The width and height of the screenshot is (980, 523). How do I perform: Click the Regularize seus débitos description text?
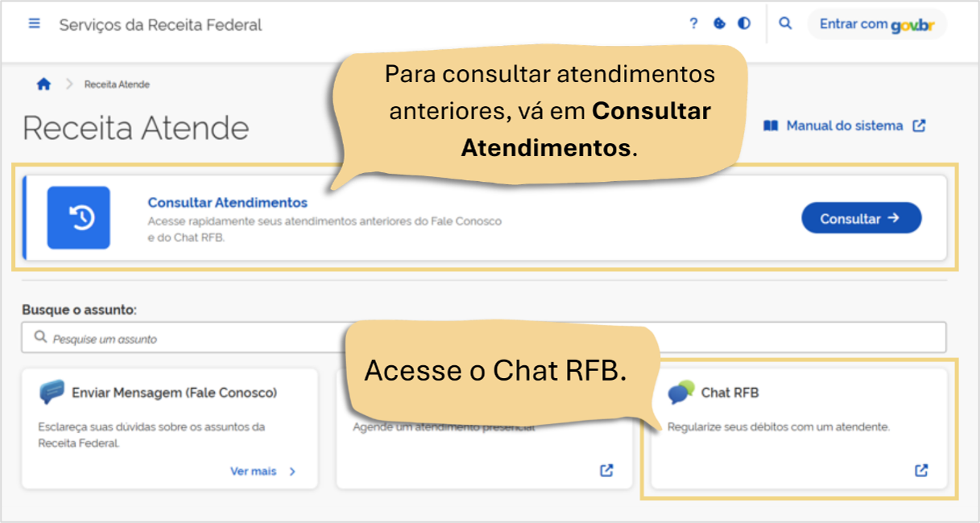(779, 427)
